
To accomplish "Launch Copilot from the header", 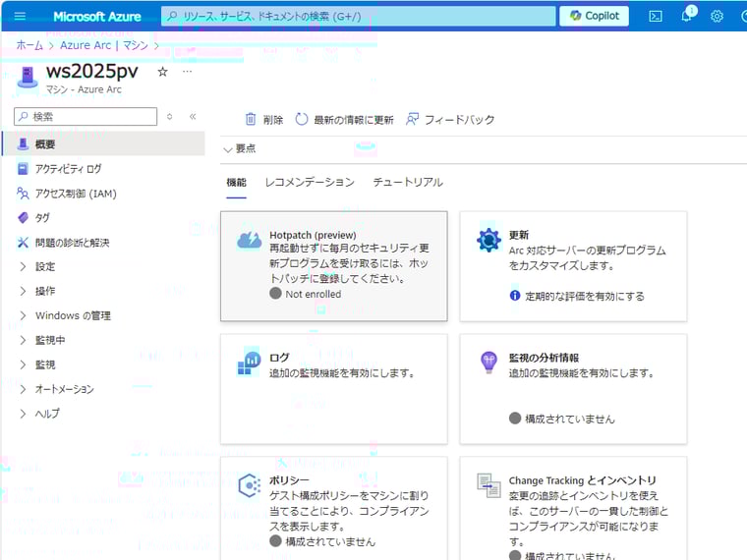I will coord(594,16).
